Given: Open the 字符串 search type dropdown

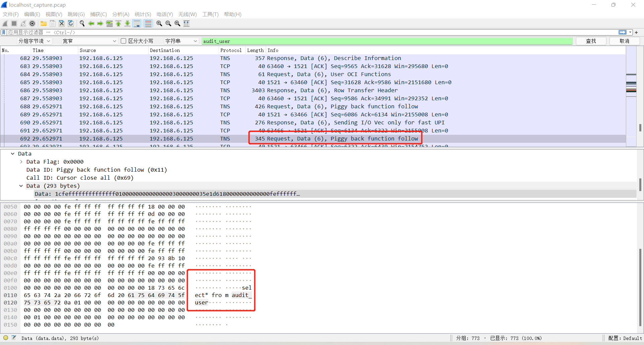Looking at the screenshot, I should 181,41.
